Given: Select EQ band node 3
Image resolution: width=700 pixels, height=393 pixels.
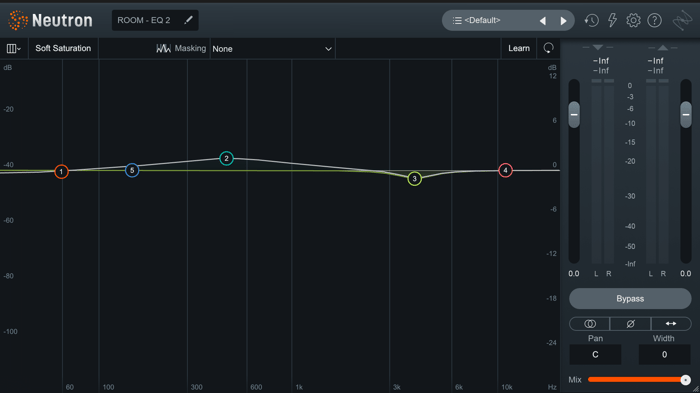Looking at the screenshot, I should coord(414,179).
